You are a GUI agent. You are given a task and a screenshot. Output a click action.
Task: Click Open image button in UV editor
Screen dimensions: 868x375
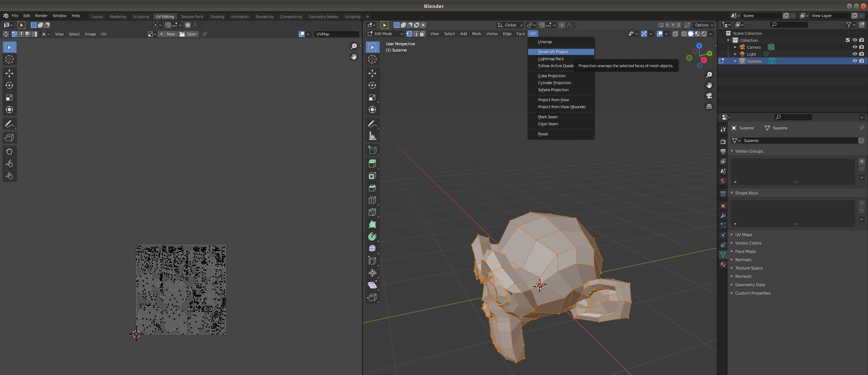pos(188,34)
